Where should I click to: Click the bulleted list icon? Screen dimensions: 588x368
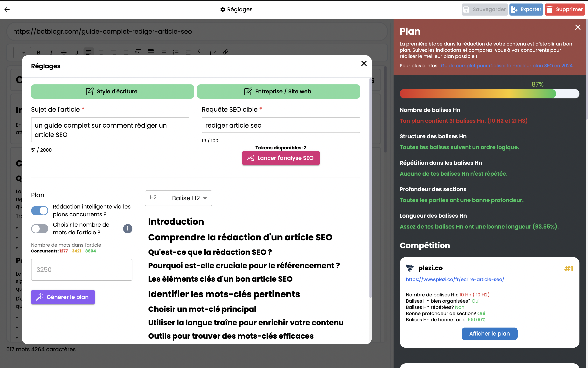click(x=163, y=52)
